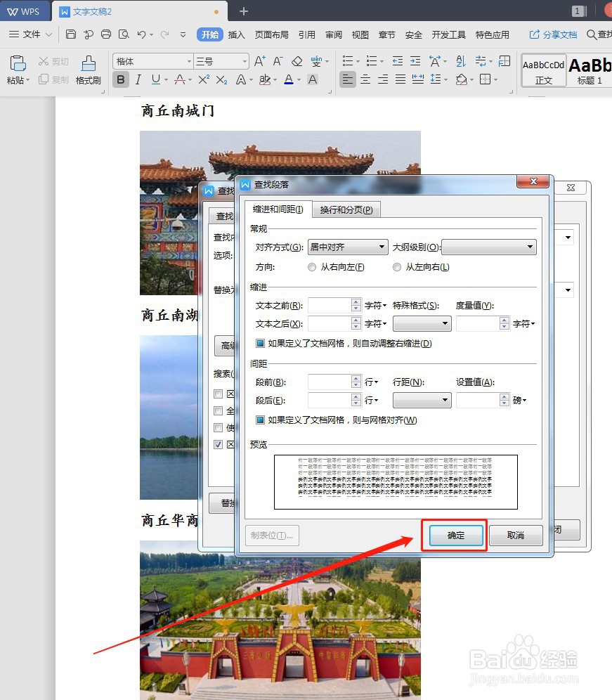Click the Paste icon
The height and width of the screenshot is (700, 612).
(18, 63)
